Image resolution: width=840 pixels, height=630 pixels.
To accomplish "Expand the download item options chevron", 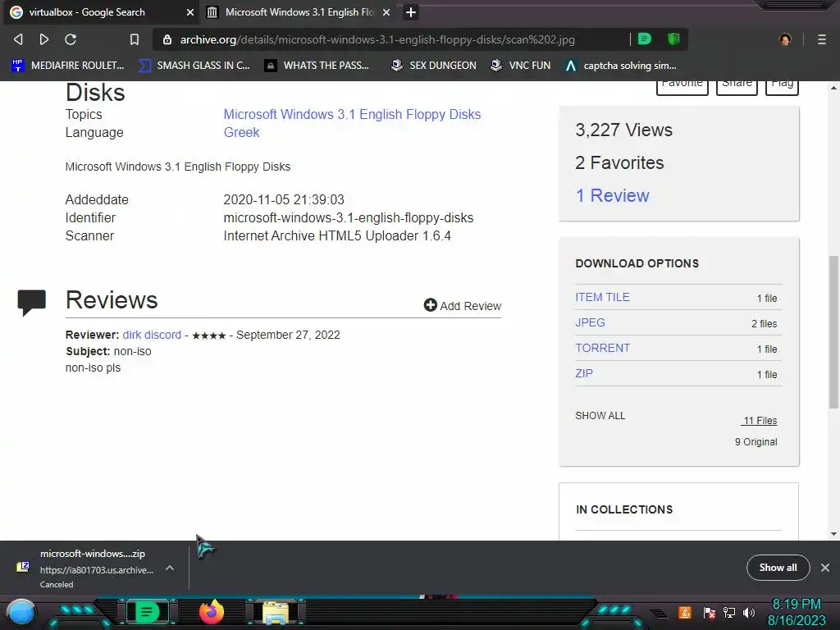I will click(169, 568).
